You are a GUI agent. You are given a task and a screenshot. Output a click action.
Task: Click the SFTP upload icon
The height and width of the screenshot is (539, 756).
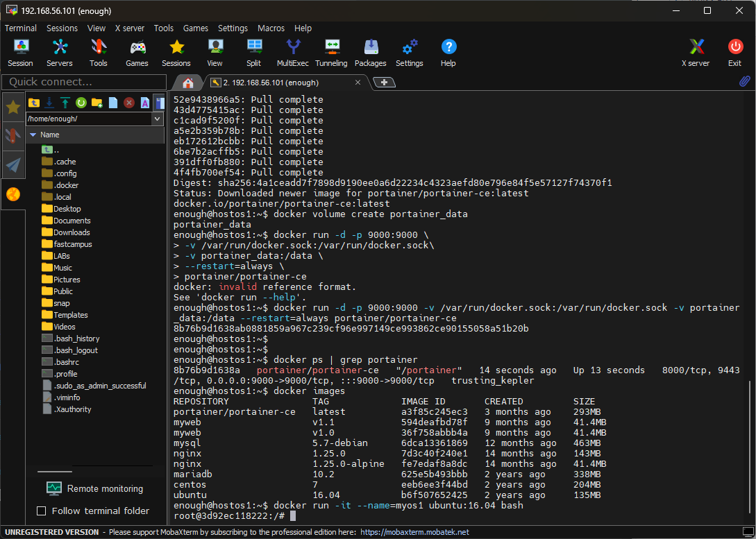click(x=65, y=102)
